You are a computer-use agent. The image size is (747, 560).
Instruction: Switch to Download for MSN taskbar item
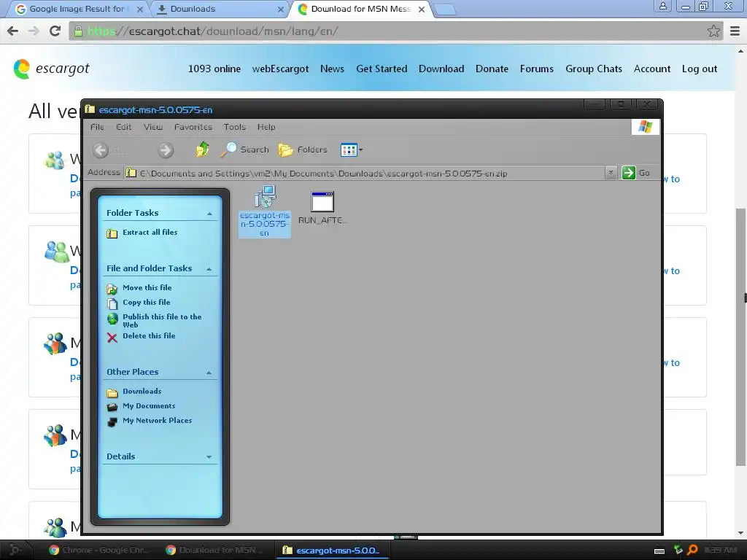pyautogui.click(x=215, y=551)
